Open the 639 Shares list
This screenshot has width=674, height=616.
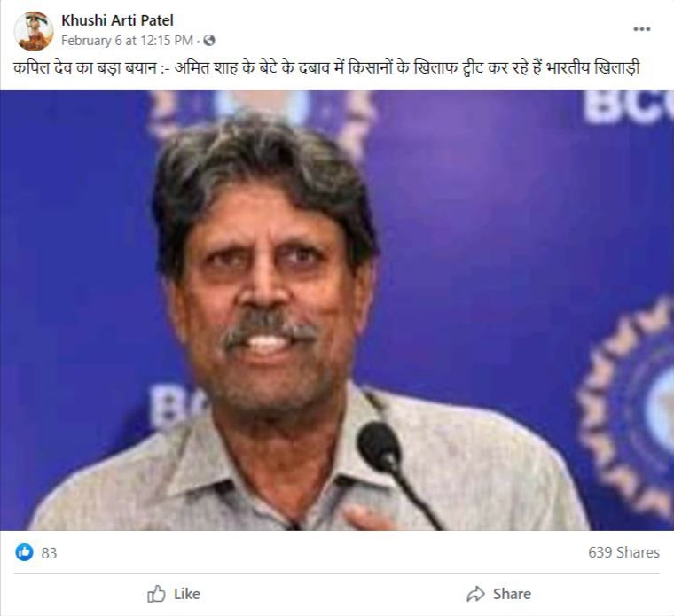click(623, 552)
